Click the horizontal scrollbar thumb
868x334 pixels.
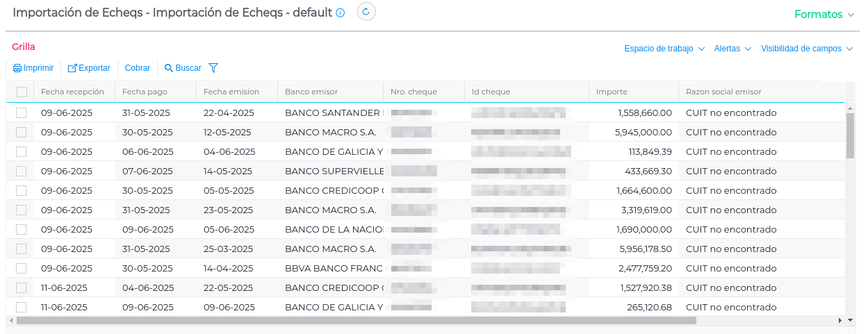[x=356, y=320]
